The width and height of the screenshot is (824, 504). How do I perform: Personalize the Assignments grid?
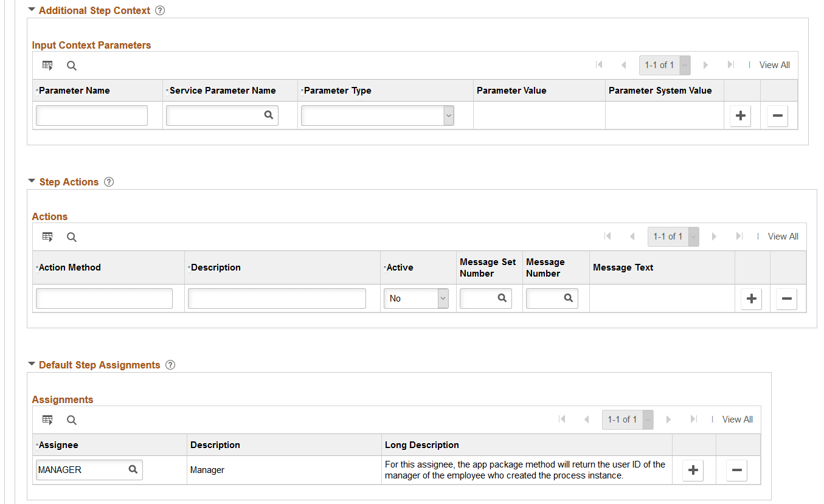(47, 419)
